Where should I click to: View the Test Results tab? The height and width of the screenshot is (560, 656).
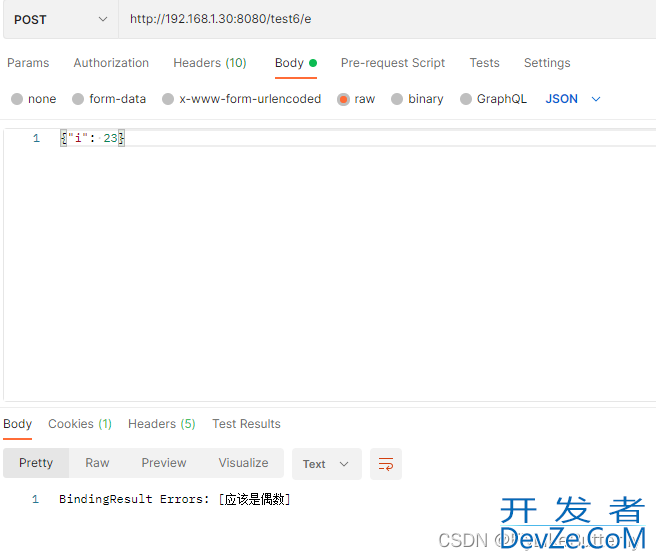pos(246,424)
